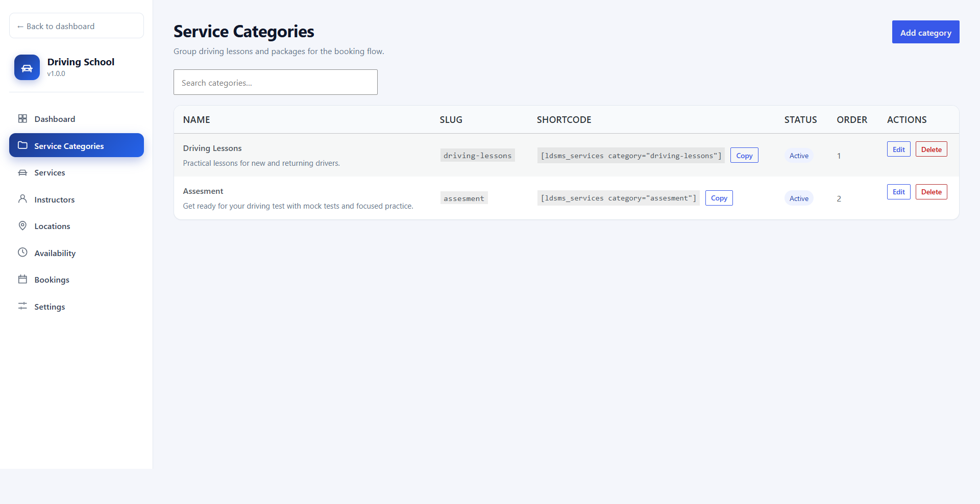
Task: Click the Dashboard grid icon in sidebar
Action: pos(22,118)
